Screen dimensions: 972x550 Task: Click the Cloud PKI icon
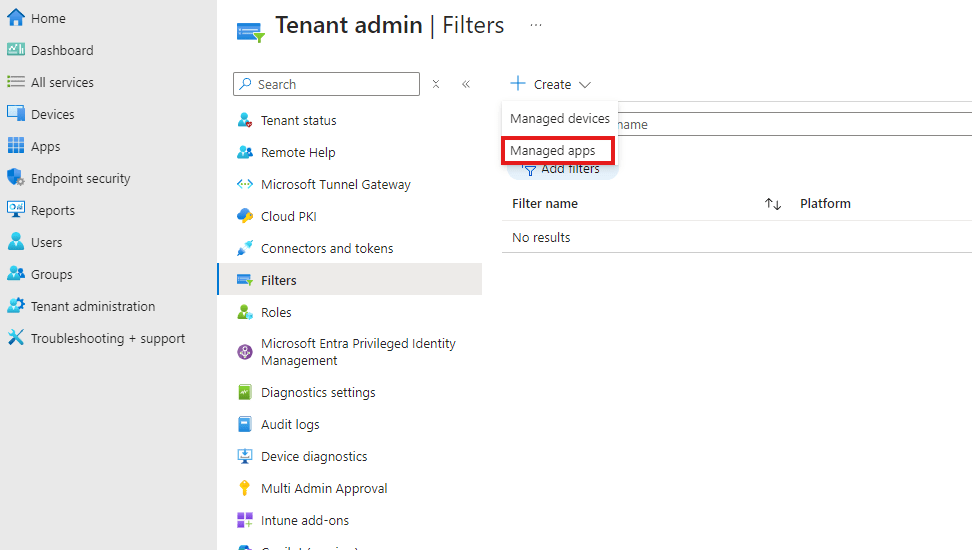[244, 216]
